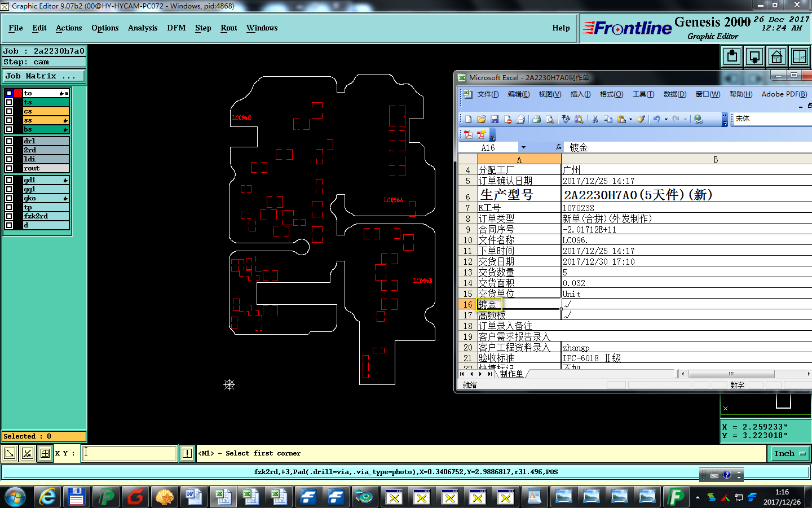Open the 数据(D) menu in Excel
This screenshot has width=812, height=508.
(675, 94)
